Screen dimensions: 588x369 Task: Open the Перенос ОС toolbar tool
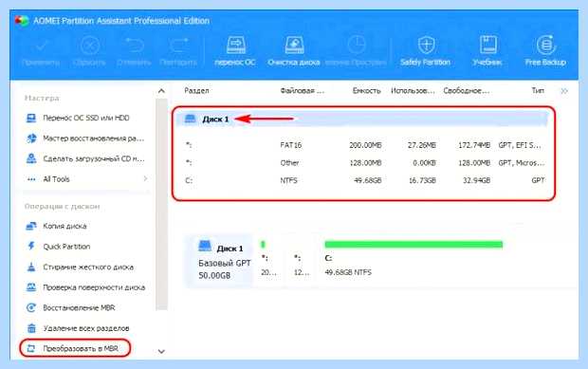[235, 51]
